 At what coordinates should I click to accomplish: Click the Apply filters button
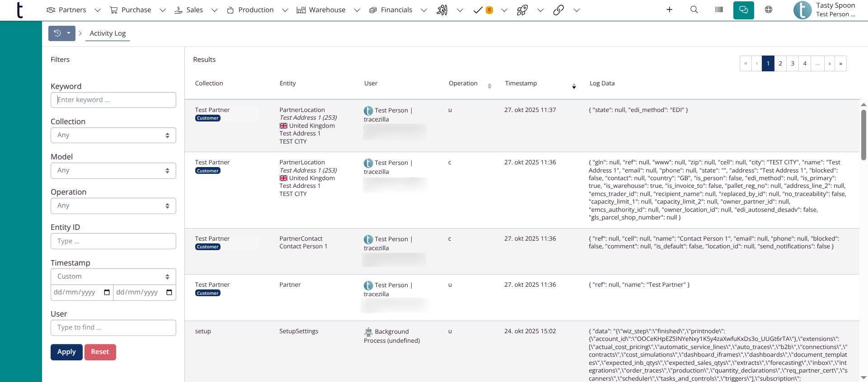[x=66, y=352]
